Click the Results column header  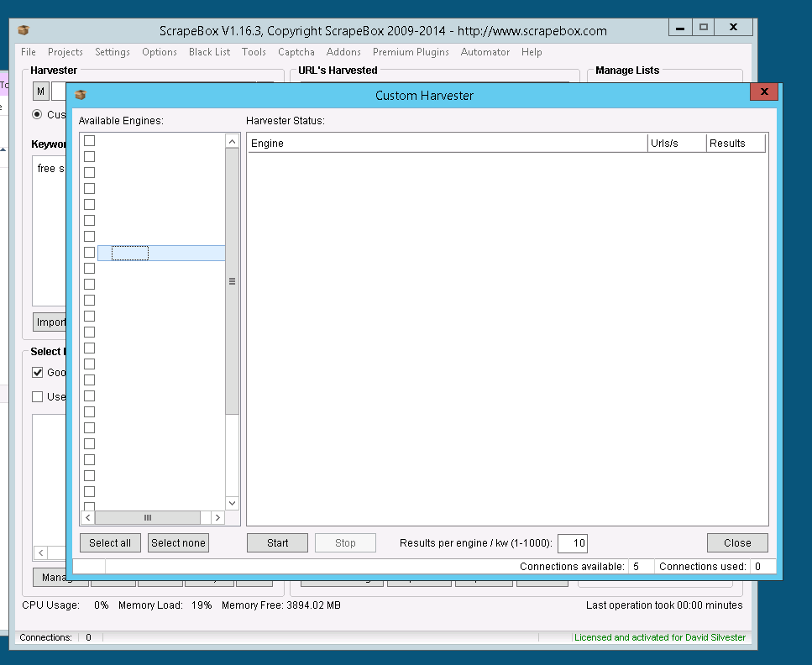click(736, 143)
